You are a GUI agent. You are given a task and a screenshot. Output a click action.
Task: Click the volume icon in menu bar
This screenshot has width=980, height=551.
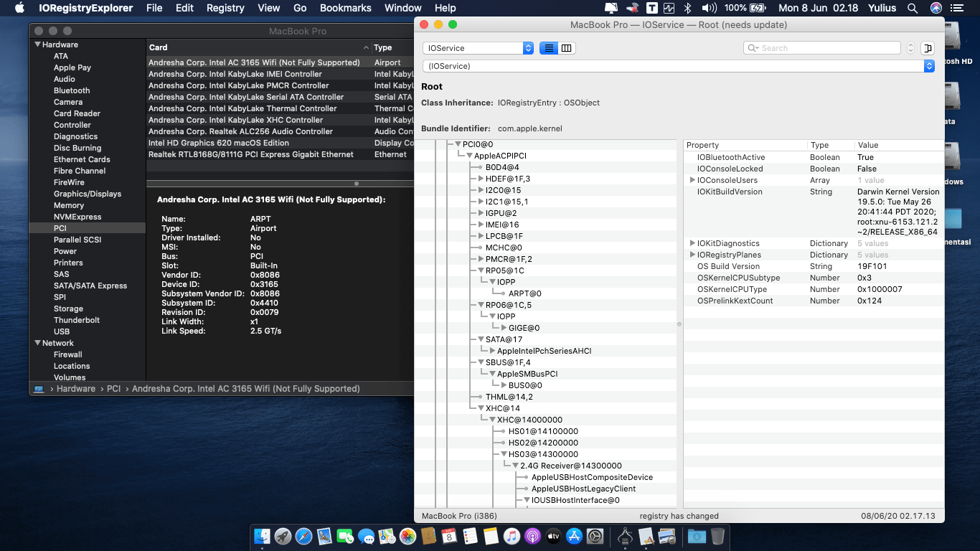[709, 8]
